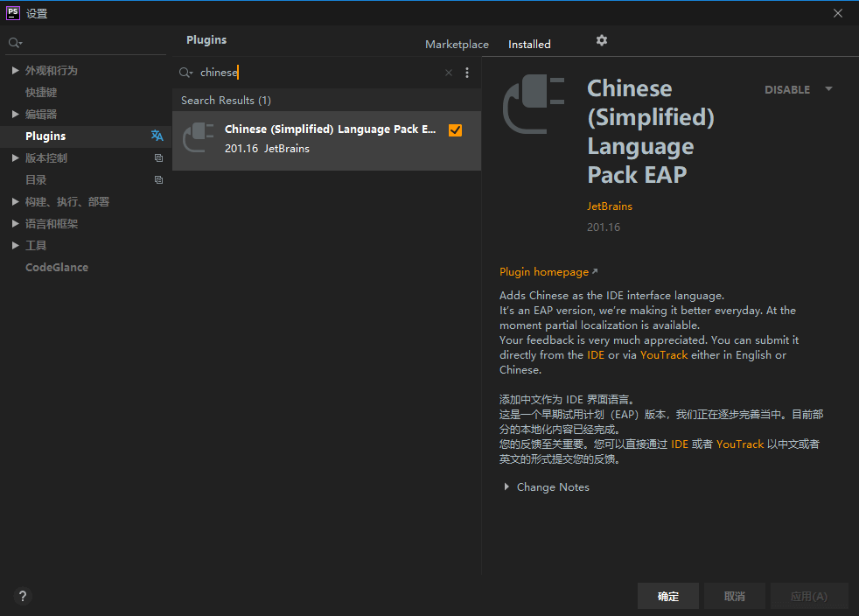Open the help question mark button
The width and height of the screenshot is (859, 616).
click(23, 596)
